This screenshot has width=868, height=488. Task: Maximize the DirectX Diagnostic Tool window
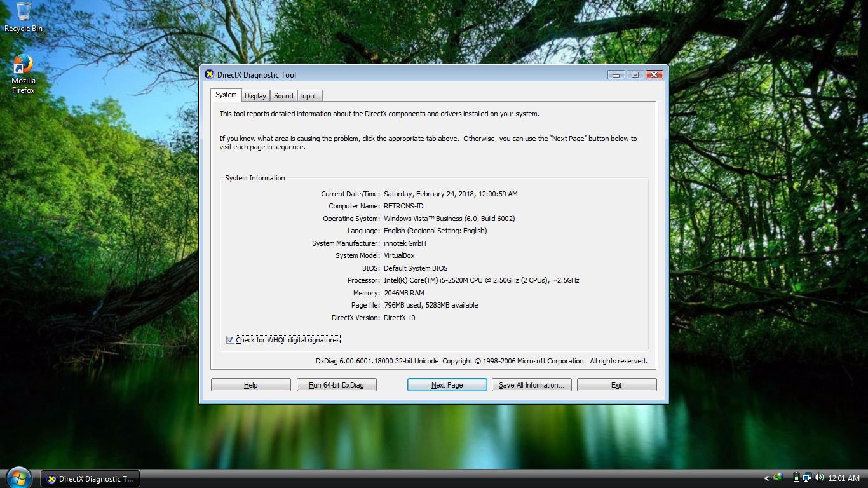point(634,75)
